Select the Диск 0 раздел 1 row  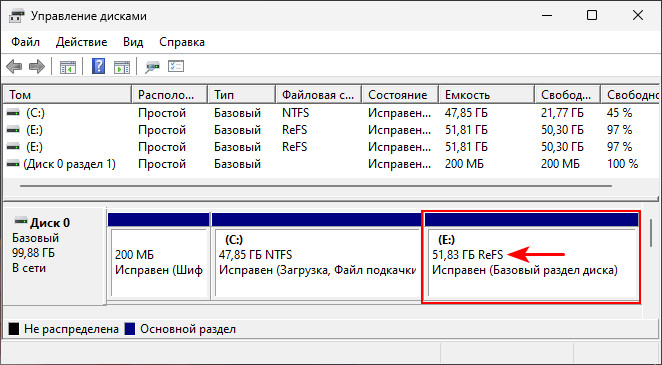[x=331, y=164]
